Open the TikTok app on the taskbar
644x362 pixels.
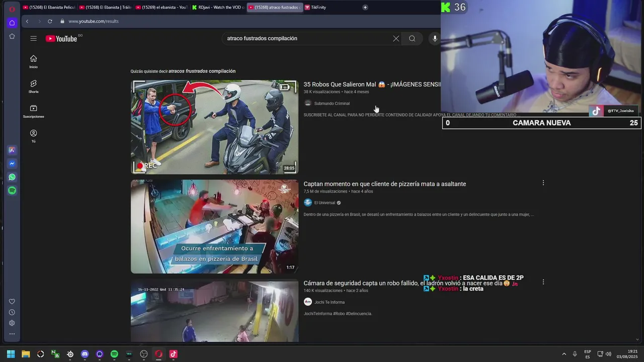click(173, 354)
